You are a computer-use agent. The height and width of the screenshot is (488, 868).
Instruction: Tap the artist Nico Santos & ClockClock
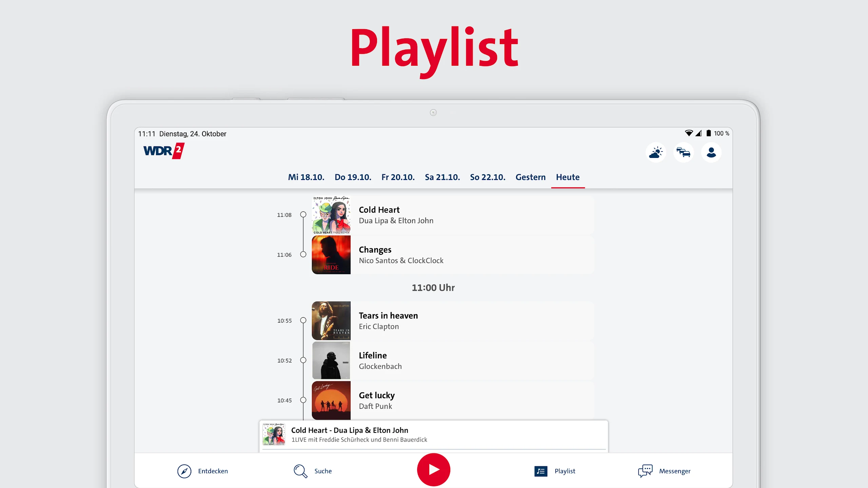click(401, 261)
